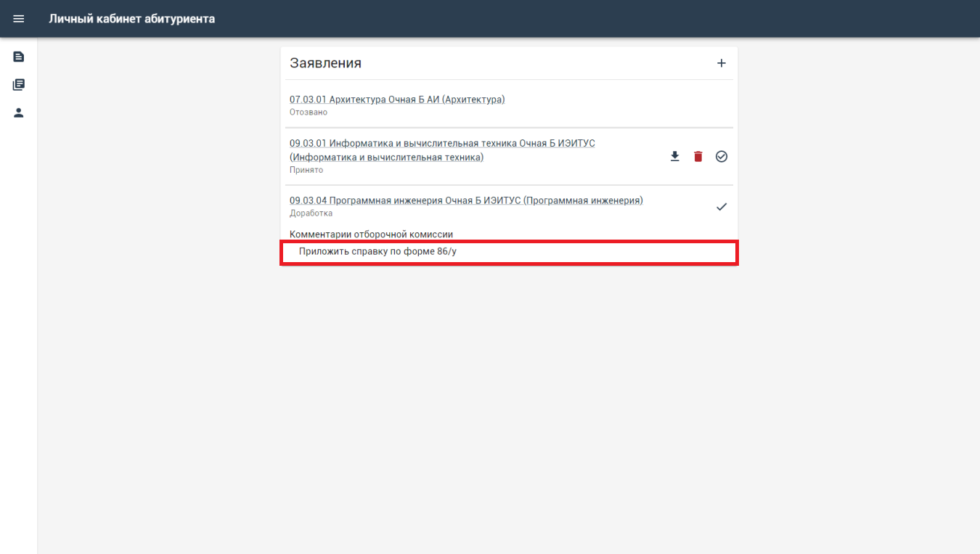Screen dimensions: 980x554
Task: Click the Отозвано status text
Action: (309, 113)
